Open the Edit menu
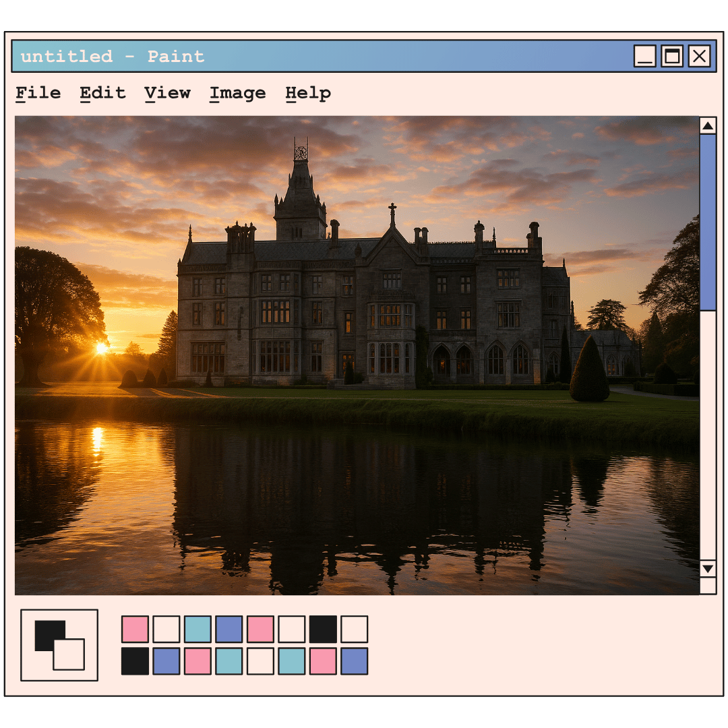The width and height of the screenshot is (728, 728). (x=102, y=93)
